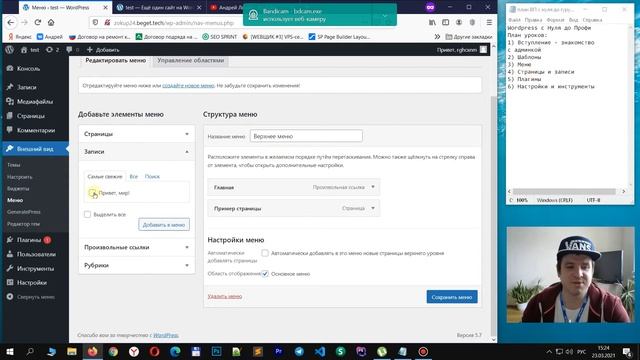Open Медиафайлы in the admin sidebar
Screen dimensions: 640x360
click(35, 101)
